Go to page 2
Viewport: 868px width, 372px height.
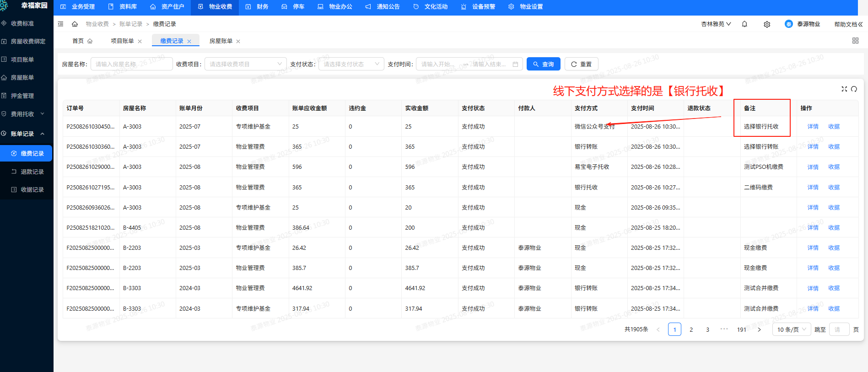tap(691, 329)
